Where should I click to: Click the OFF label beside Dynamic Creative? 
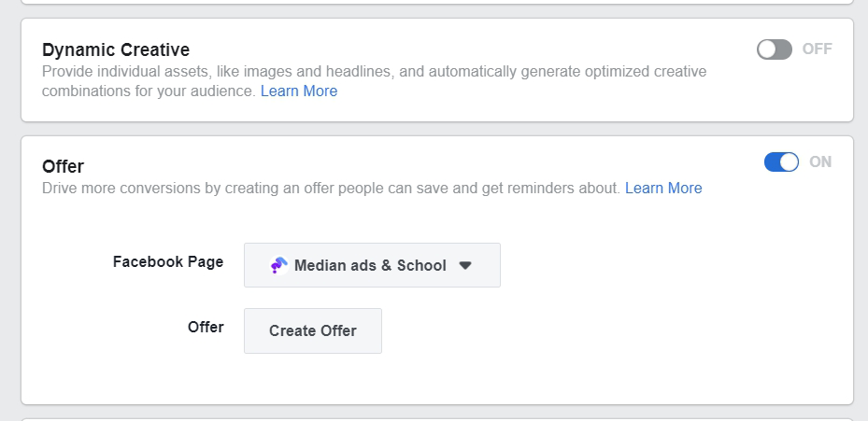click(x=817, y=49)
